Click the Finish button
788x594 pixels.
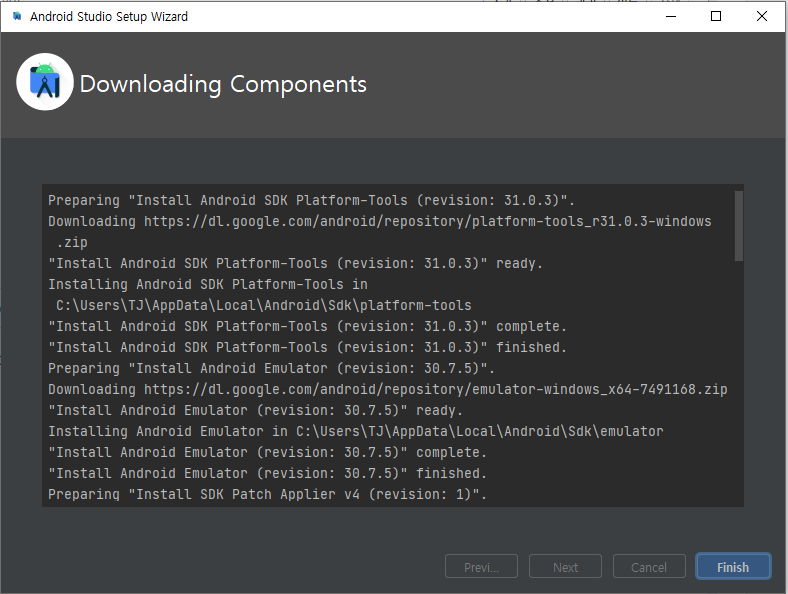click(x=733, y=567)
